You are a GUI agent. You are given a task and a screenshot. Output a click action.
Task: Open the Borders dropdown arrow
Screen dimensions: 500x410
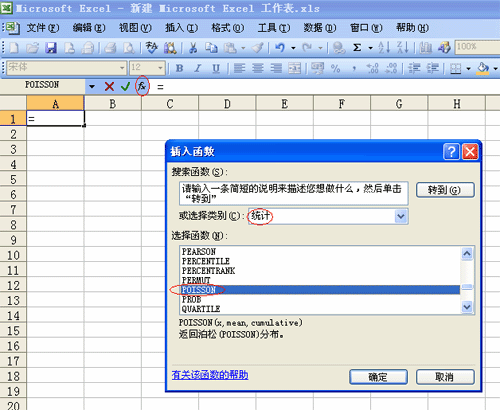click(x=468, y=69)
